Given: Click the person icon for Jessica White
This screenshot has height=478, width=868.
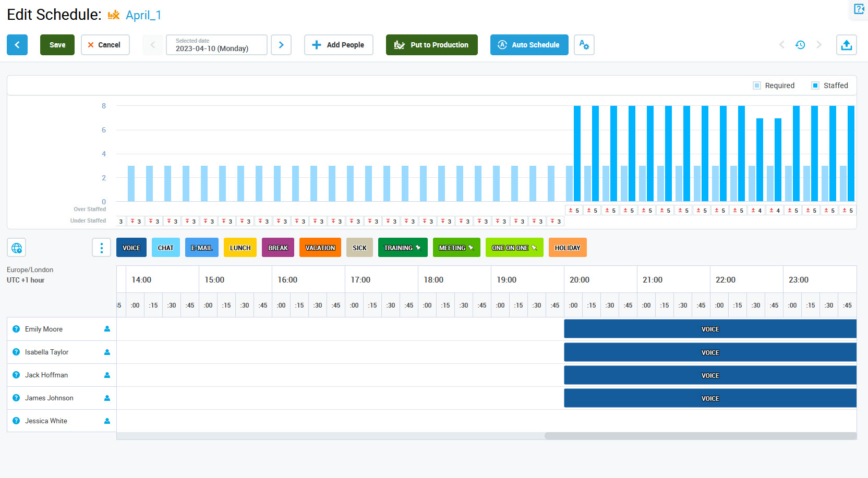Looking at the screenshot, I should click(x=107, y=421).
